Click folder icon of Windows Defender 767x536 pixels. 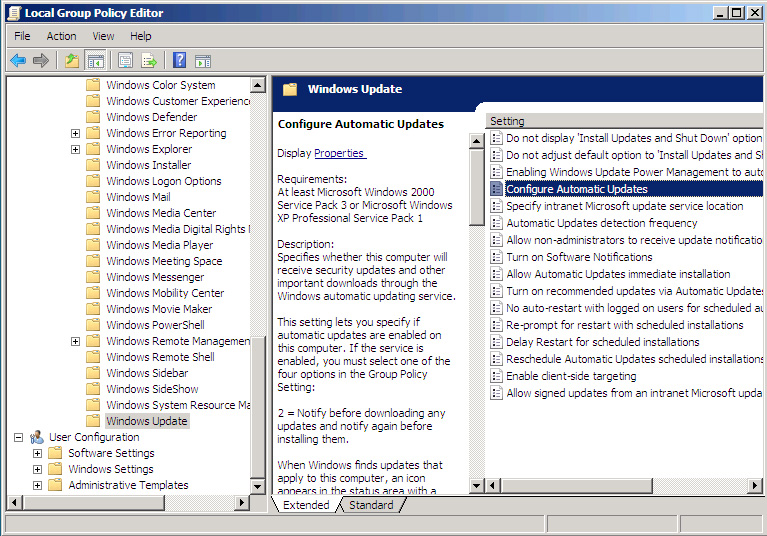coord(93,117)
